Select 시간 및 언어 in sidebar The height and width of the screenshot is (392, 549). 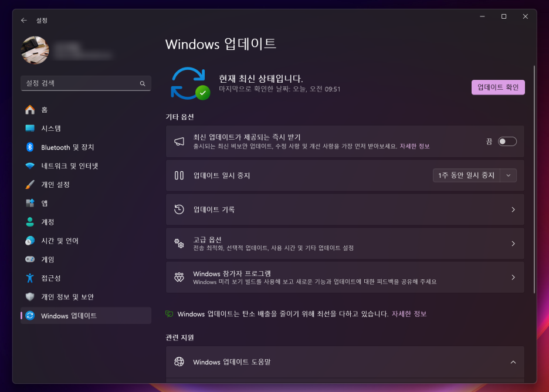[86, 241]
